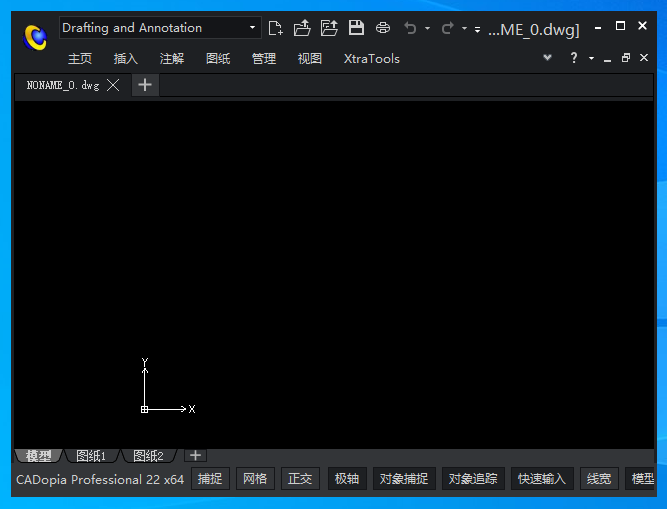The height and width of the screenshot is (509, 667).
Task: Undo the last action
Action: 410,28
